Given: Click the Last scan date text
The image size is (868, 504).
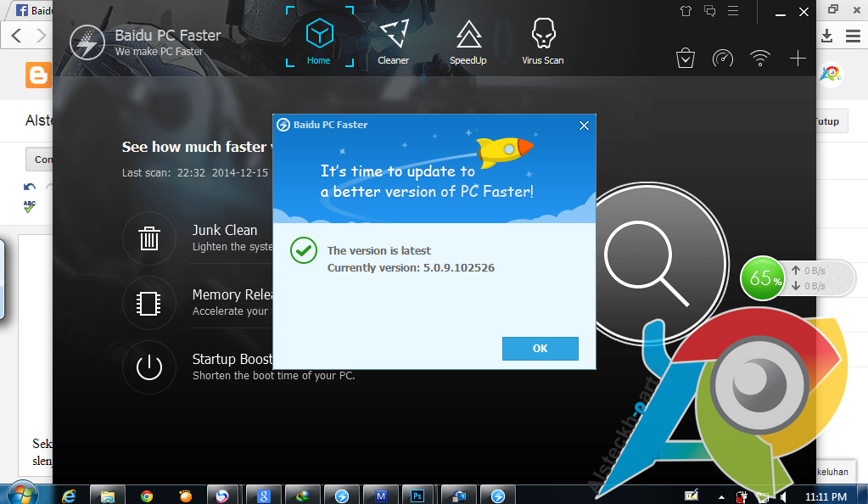Looking at the screenshot, I should tap(195, 173).
